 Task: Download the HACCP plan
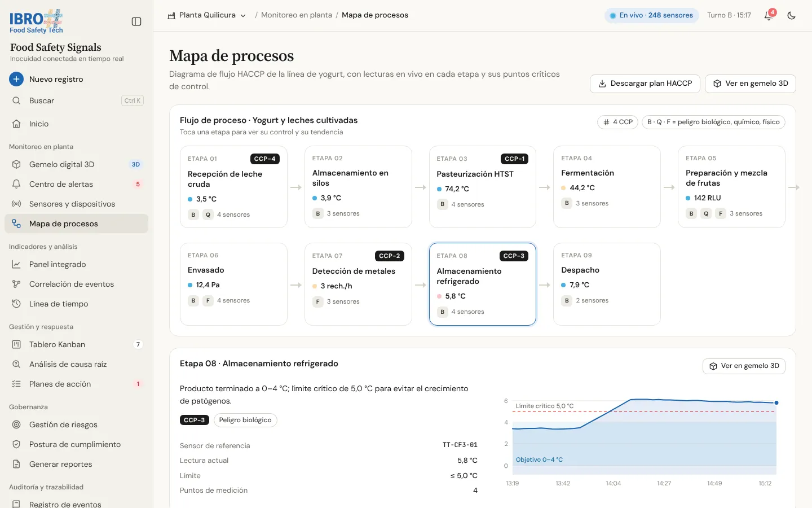pyautogui.click(x=645, y=84)
